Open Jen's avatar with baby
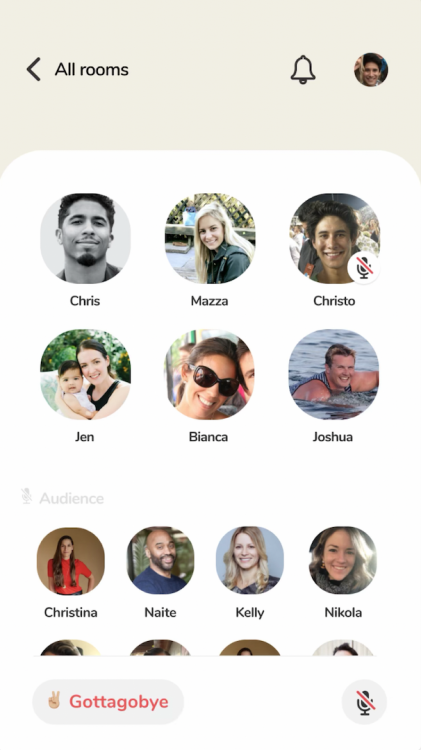This screenshot has height=750, width=421. pos(85,374)
